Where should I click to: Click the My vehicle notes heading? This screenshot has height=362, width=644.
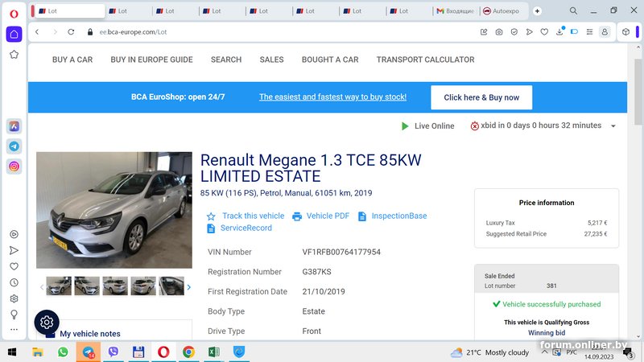(x=90, y=334)
